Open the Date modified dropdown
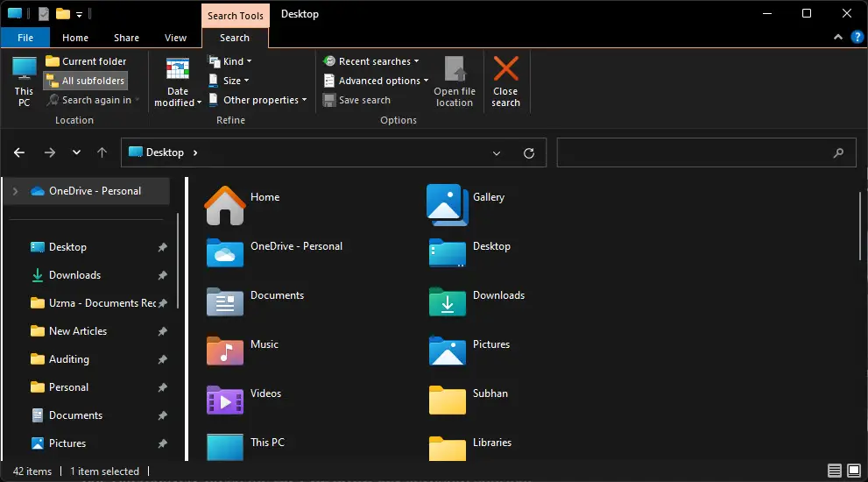868x482 pixels. click(x=177, y=82)
